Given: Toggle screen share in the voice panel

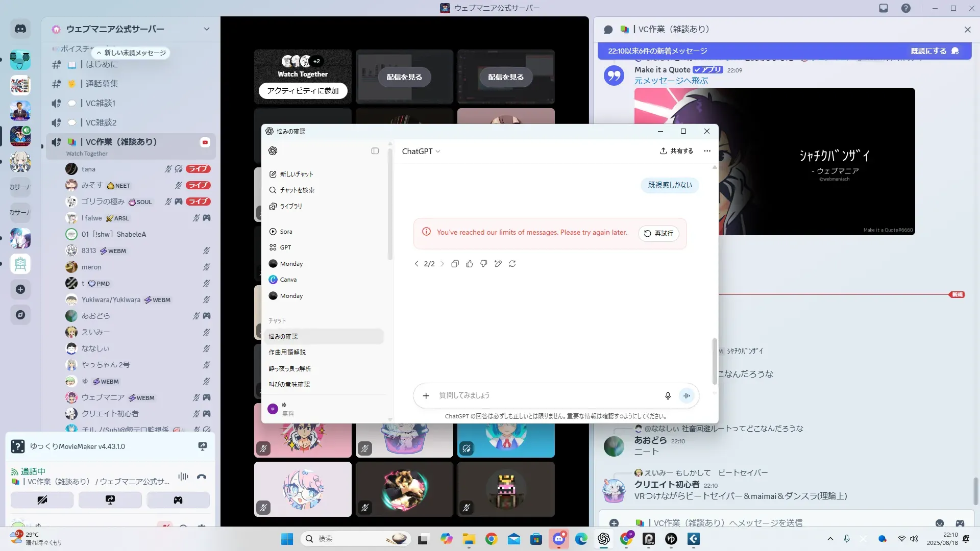Looking at the screenshot, I should click(x=110, y=500).
